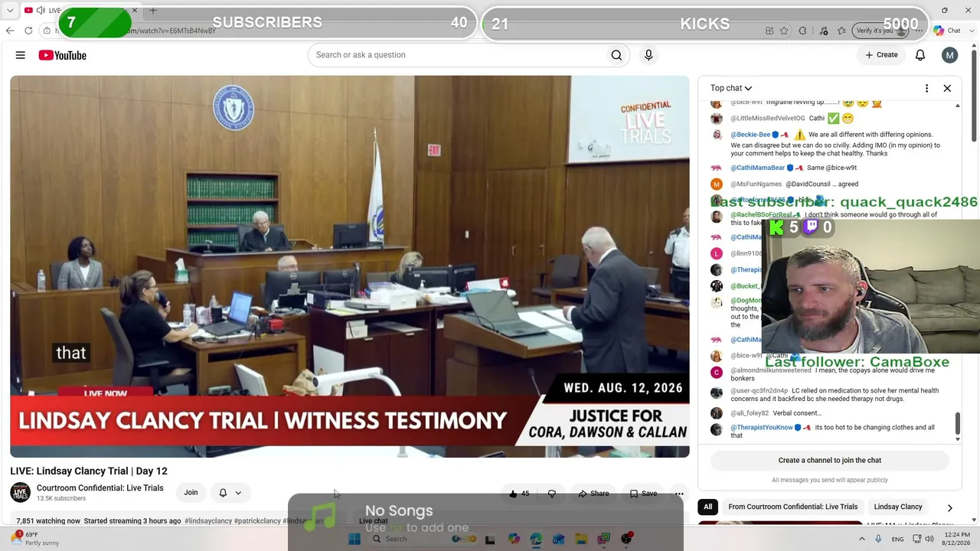This screenshot has height=551, width=980.
Task: Save the video to a playlist
Action: 643,494
